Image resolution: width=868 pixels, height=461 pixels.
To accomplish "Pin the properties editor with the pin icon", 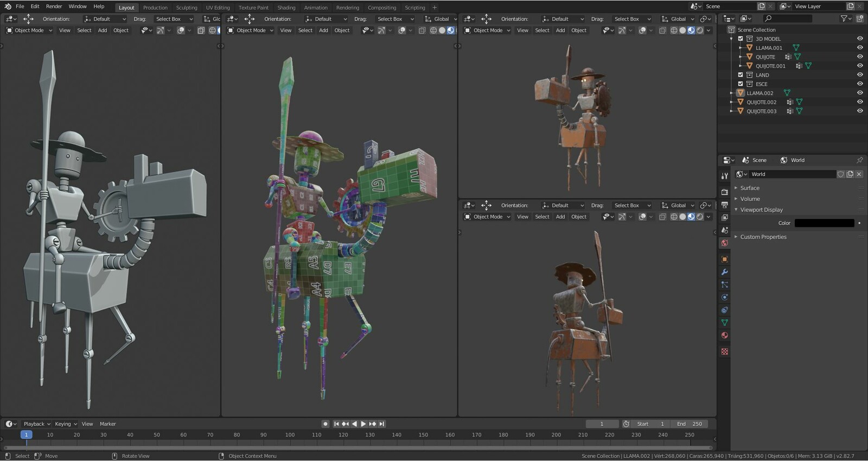I will [x=860, y=160].
